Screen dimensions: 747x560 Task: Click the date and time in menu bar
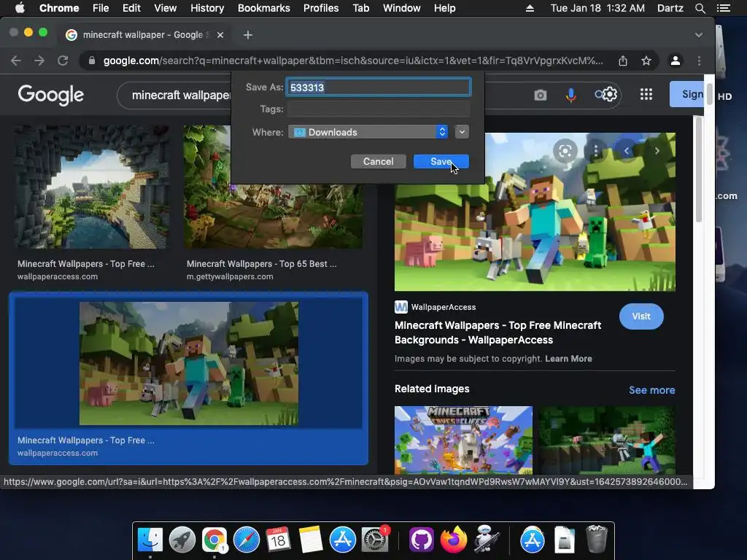[x=597, y=8]
